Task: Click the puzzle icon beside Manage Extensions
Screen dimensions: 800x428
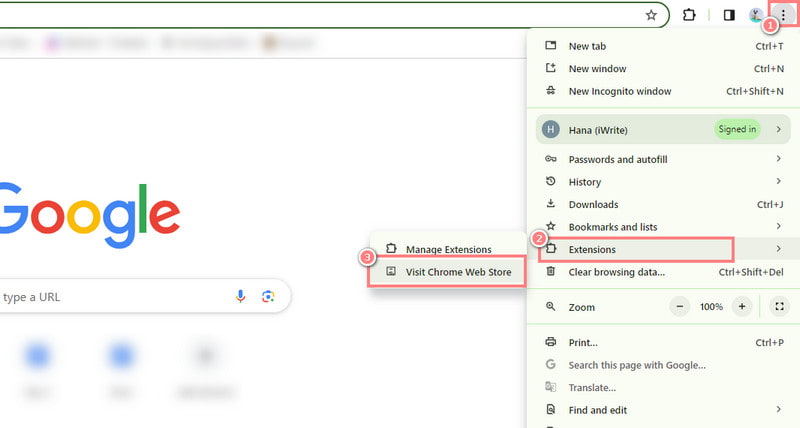Action: coord(391,248)
